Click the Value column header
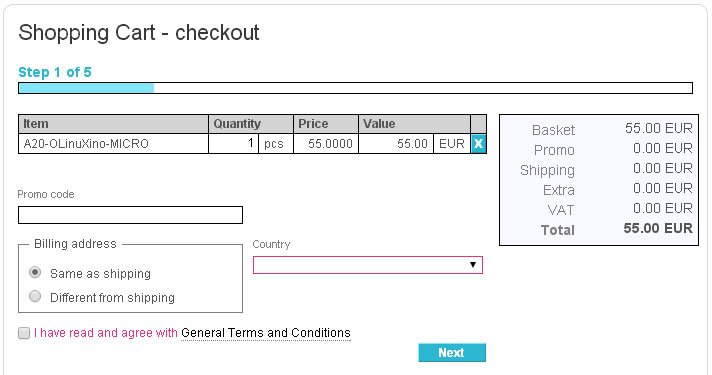The image size is (712, 375). pos(414,124)
